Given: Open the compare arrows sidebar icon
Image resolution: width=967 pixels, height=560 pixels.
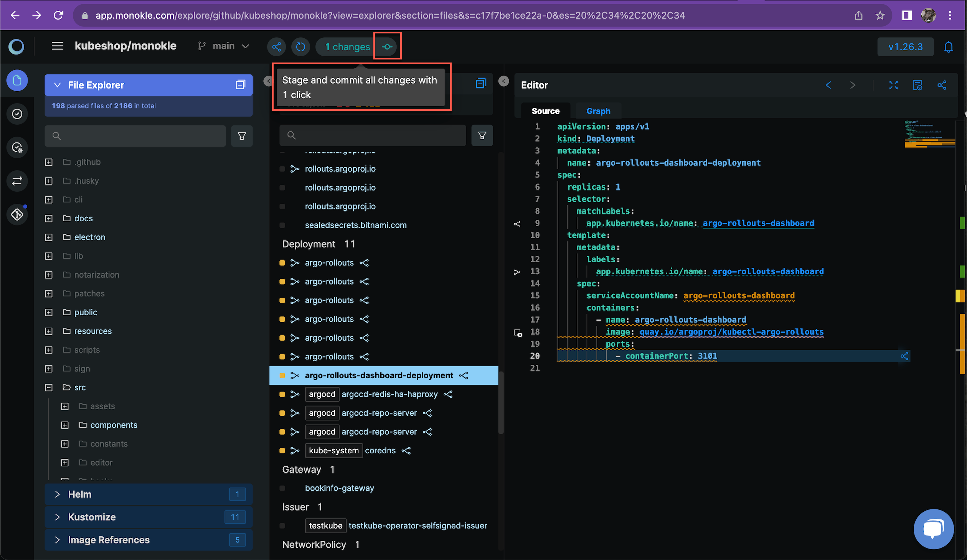Looking at the screenshot, I should pos(17,181).
